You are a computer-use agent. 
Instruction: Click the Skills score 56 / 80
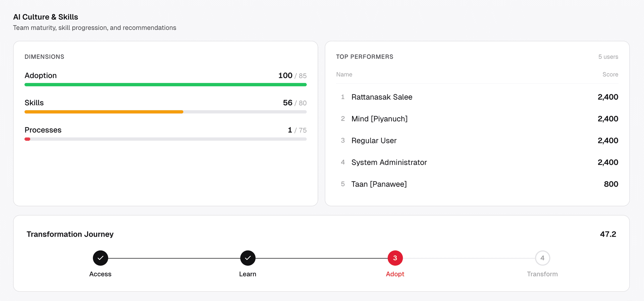click(295, 103)
